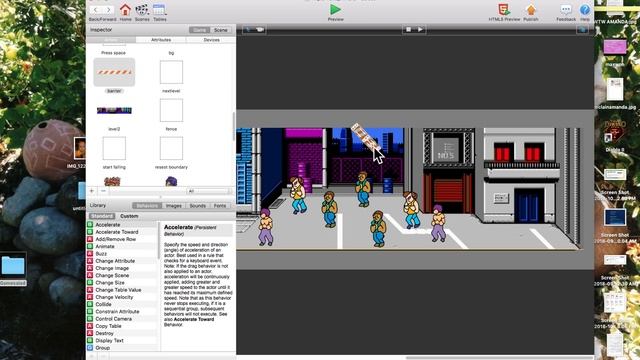Select the barrier actor thumbnail
The width and height of the screenshot is (640, 360).
click(x=114, y=72)
